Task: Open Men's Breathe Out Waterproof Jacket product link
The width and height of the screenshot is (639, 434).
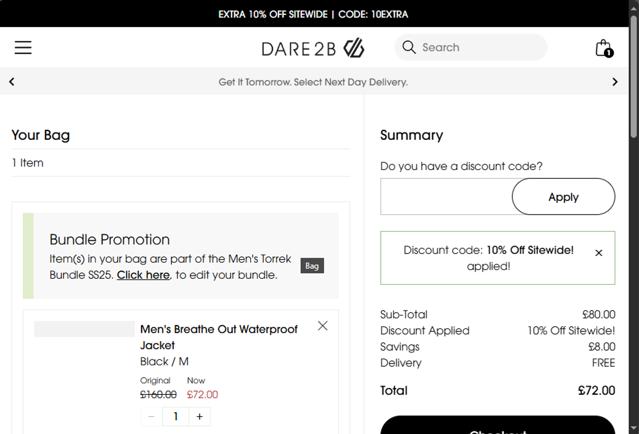Action: [x=219, y=337]
